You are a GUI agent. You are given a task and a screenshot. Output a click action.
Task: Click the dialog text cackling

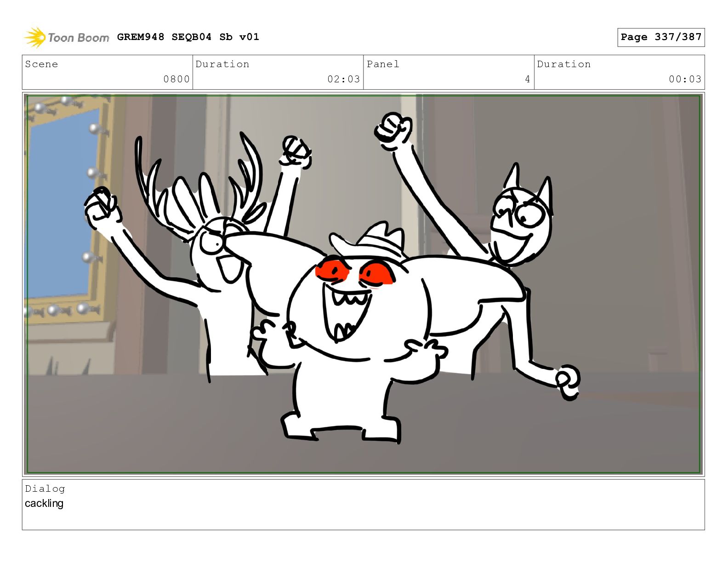coord(44,503)
